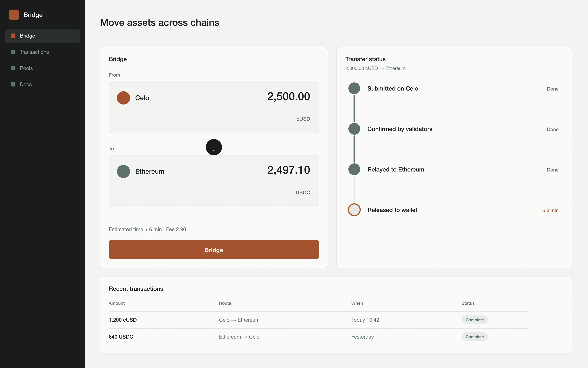Choose the USDC token label

coord(303,192)
